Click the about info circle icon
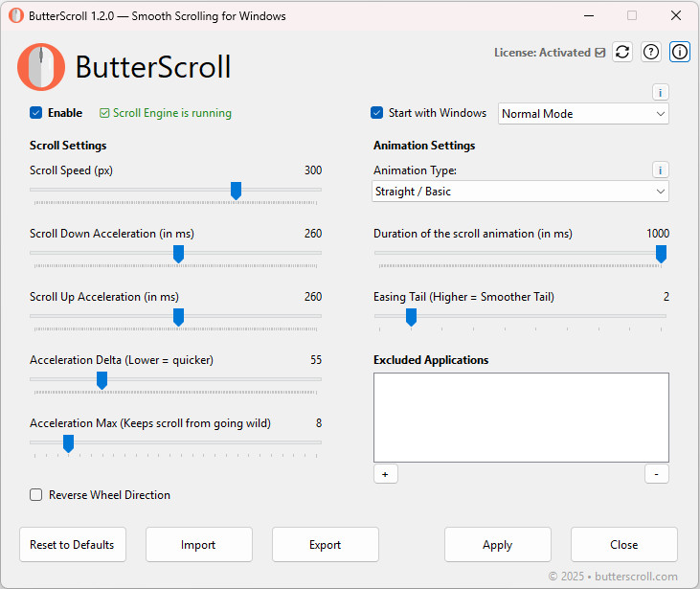The width and height of the screenshot is (700, 589). pos(680,53)
